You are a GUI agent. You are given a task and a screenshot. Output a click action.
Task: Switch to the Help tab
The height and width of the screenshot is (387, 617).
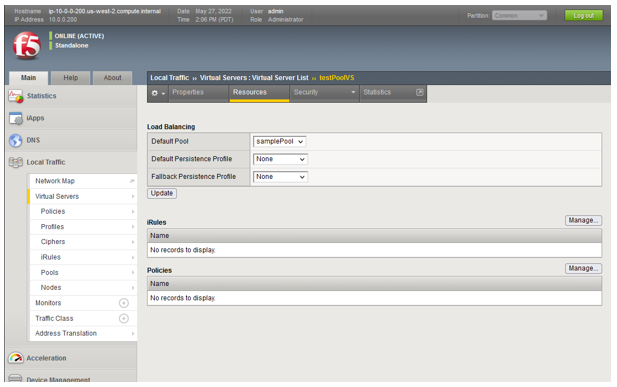(71, 78)
